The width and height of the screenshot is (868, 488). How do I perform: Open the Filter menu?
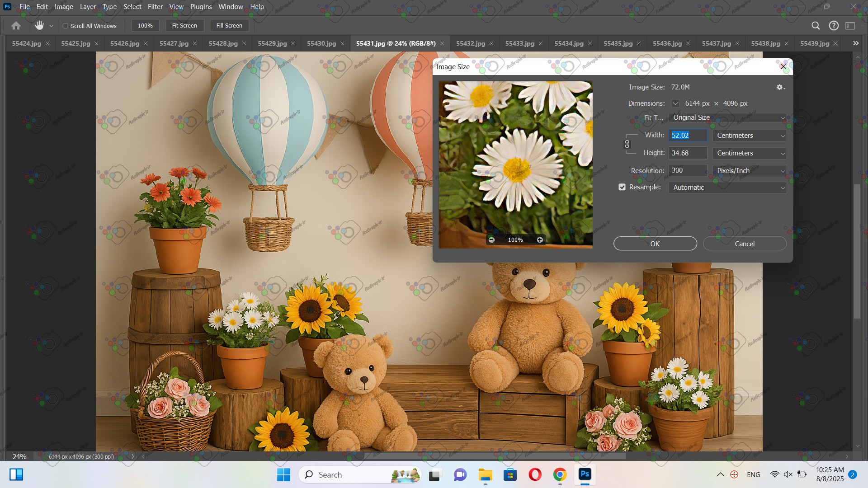(155, 7)
